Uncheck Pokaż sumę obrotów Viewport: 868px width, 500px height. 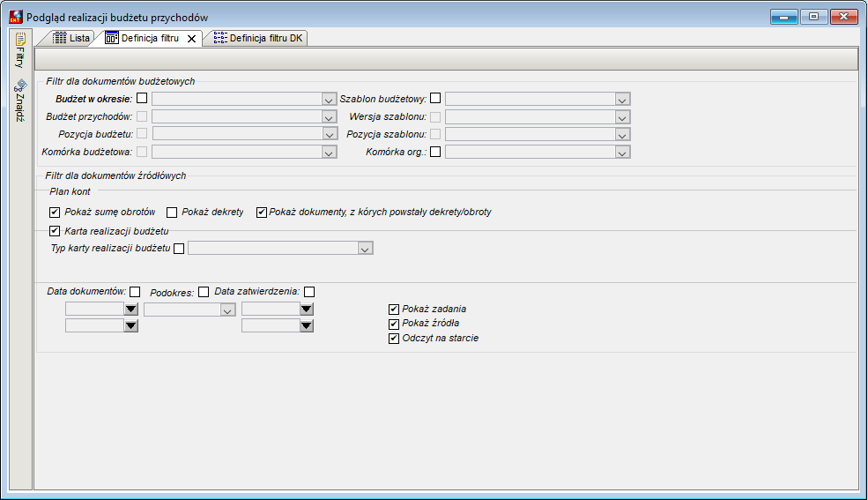55,212
